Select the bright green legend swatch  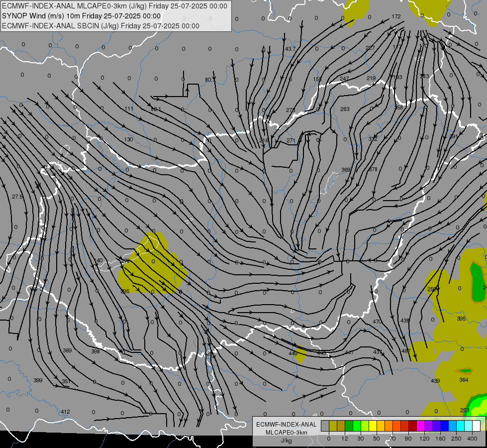(357, 426)
